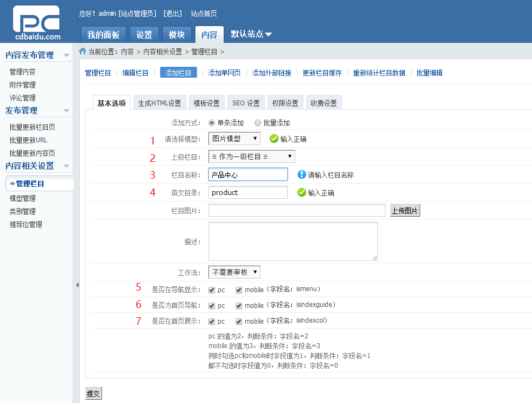Open the 图片模型 model dropdown
The height and width of the screenshot is (403, 532).
(x=235, y=138)
